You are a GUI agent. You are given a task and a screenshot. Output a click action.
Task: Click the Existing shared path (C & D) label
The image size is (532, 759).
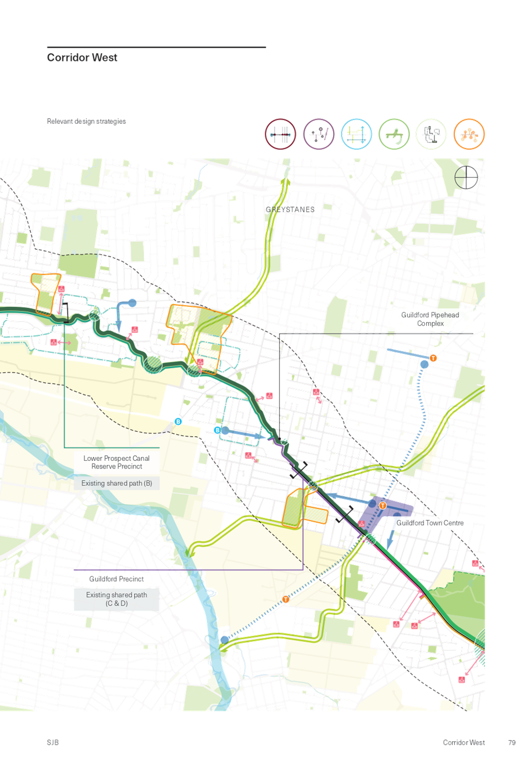click(x=117, y=599)
